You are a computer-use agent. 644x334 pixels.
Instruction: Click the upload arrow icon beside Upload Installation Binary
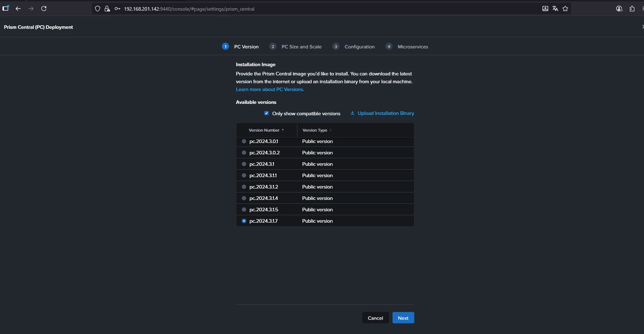pos(352,113)
